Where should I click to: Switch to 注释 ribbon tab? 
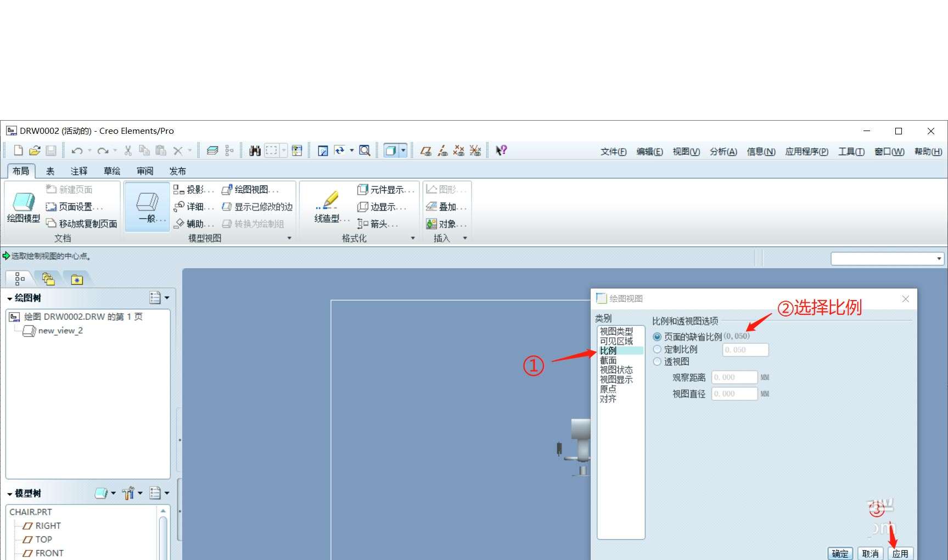[79, 171]
